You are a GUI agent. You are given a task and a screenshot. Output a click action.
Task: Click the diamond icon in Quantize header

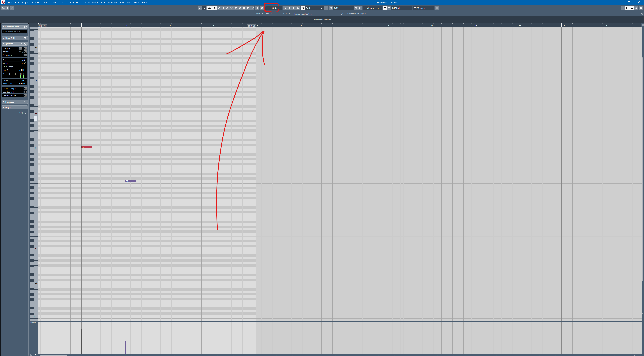tap(22, 43)
